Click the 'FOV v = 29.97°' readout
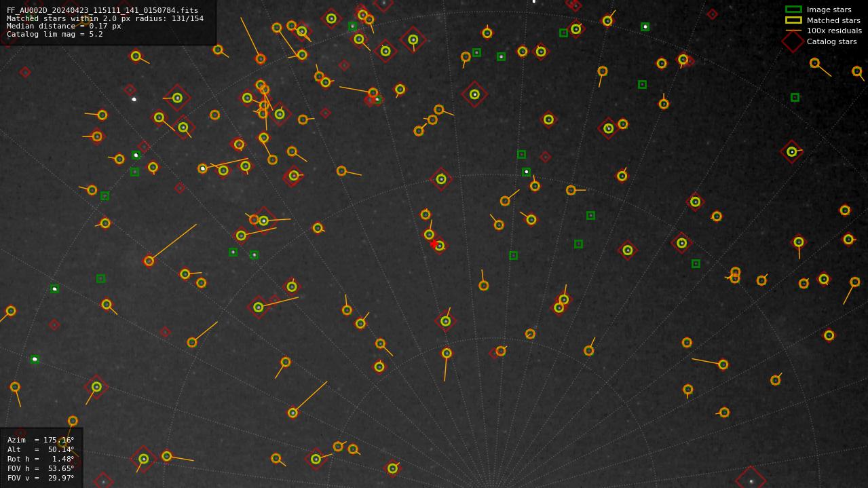Image resolution: width=868 pixels, height=488 pixels. 41,478
